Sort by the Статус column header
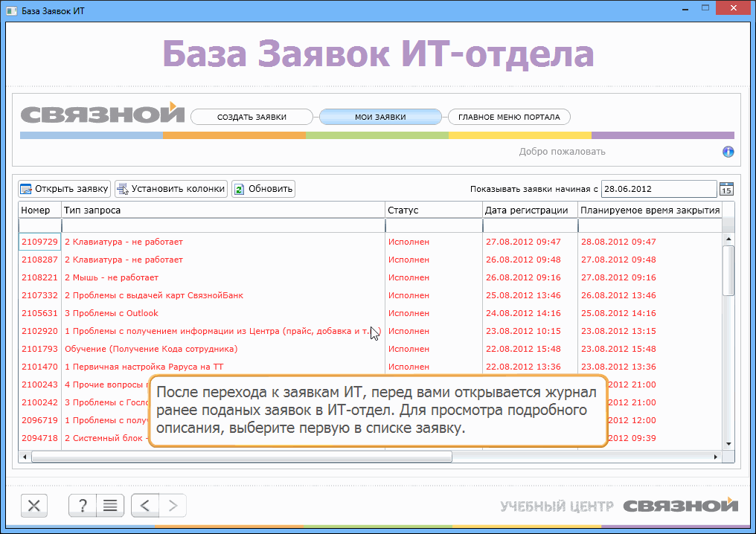The height and width of the screenshot is (534, 756). pos(434,210)
